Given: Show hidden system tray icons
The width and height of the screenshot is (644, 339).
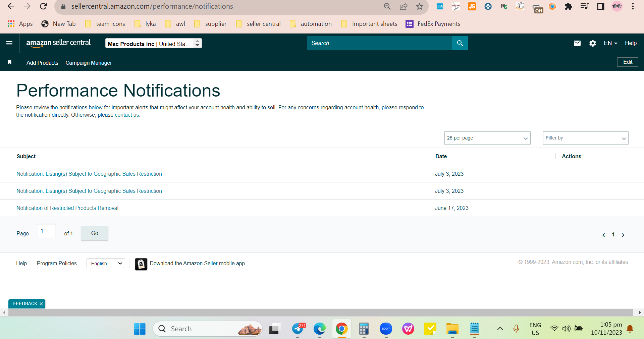Looking at the screenshot, I should click(x=500, y=329).
